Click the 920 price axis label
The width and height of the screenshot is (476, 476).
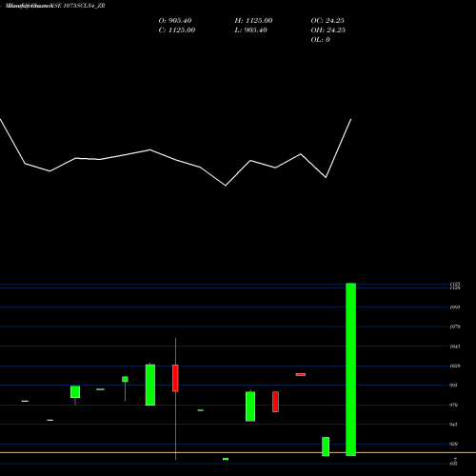(454, 445)
